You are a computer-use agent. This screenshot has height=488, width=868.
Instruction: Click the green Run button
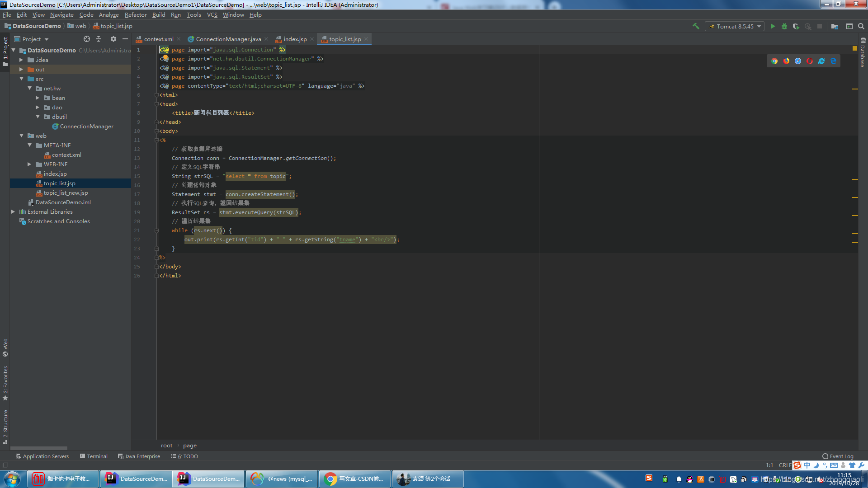click(x=773, y=26)
